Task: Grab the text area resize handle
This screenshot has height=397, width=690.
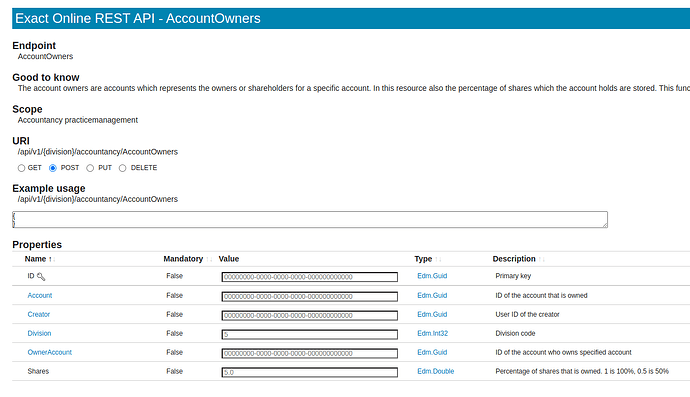Action: tap(605, 224)
